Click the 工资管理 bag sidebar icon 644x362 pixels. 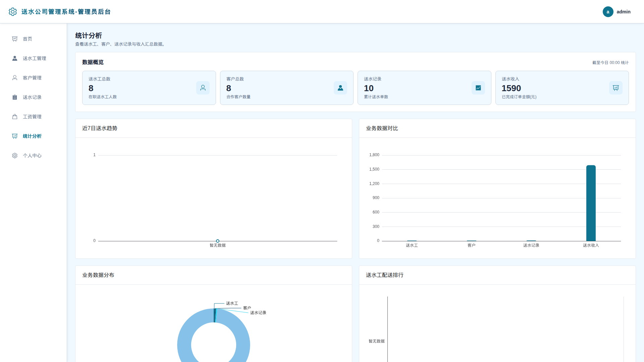pyautogui.click(x=15, y=117)
